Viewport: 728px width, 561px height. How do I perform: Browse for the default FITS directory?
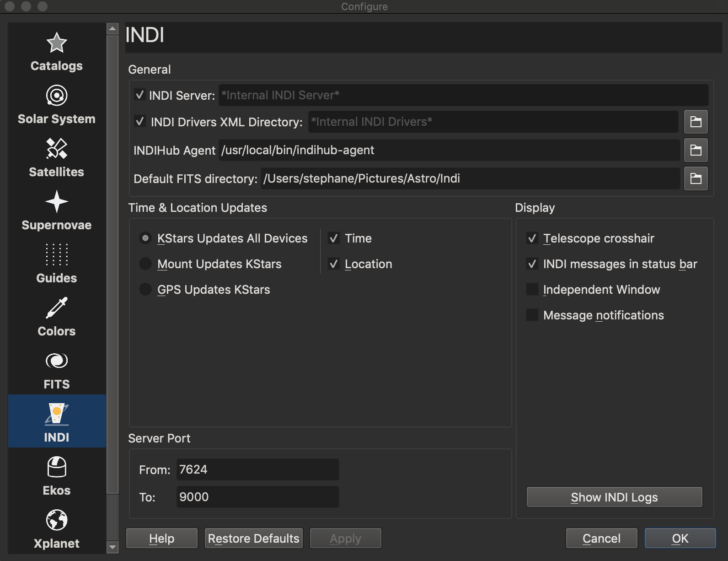(x=696, y=178)
